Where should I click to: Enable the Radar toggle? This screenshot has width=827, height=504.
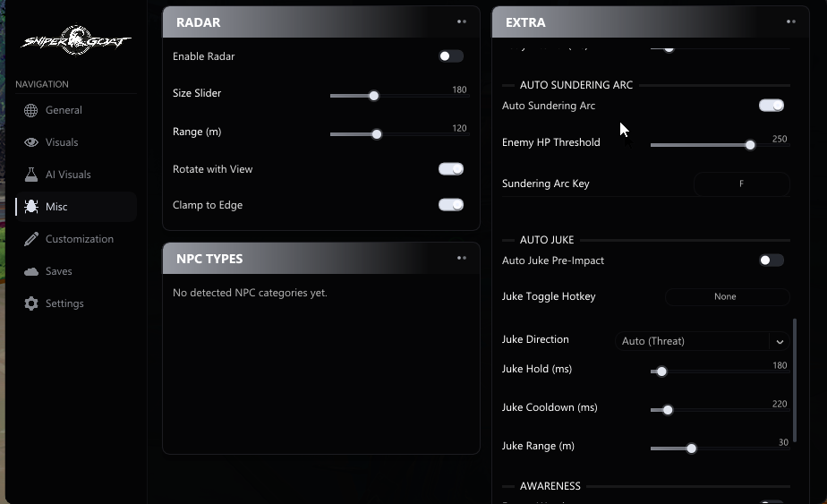click(x=451, y=56)
